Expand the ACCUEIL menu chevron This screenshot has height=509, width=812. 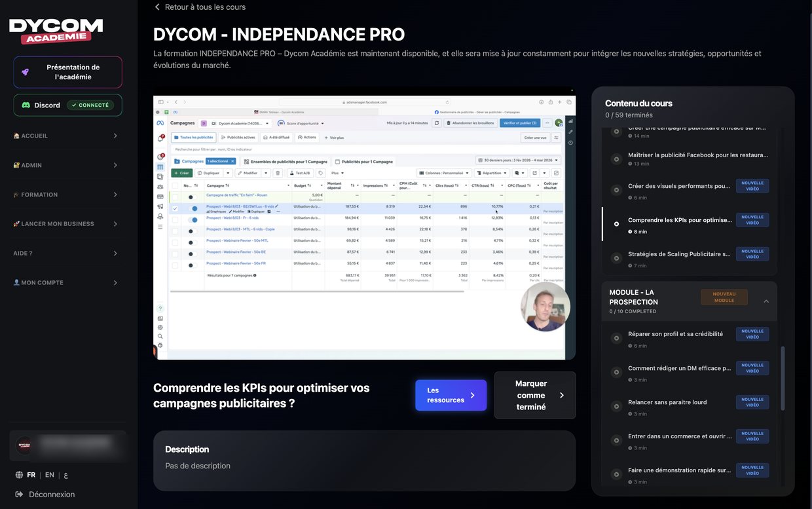click(115, 136)
